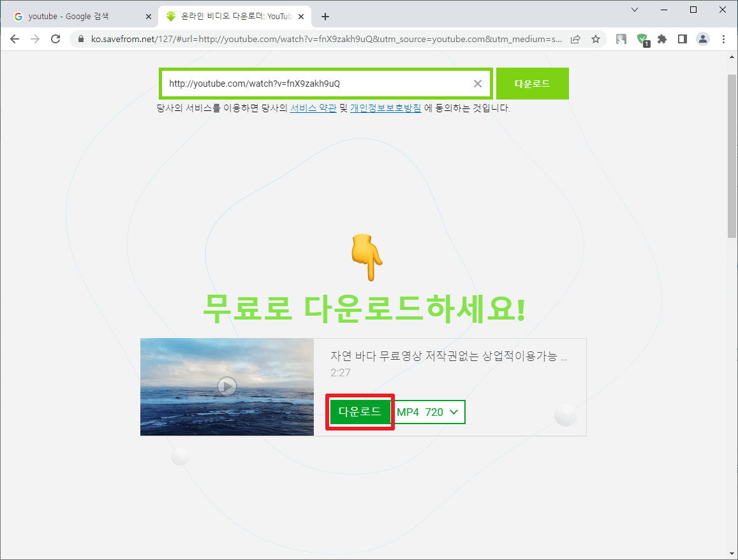Select the 온라인 비디오 다운로더 tab

click(x=234, y=17)
